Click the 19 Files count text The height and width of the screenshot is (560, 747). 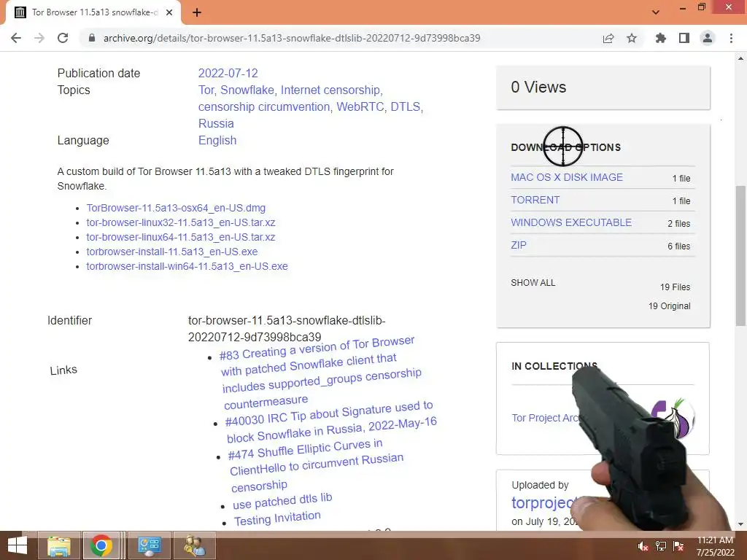point(675,287)
